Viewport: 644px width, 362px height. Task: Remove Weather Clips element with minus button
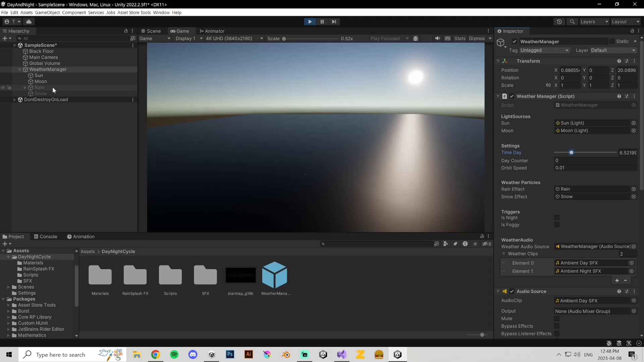pyautogui.click(x=625, y=281)
